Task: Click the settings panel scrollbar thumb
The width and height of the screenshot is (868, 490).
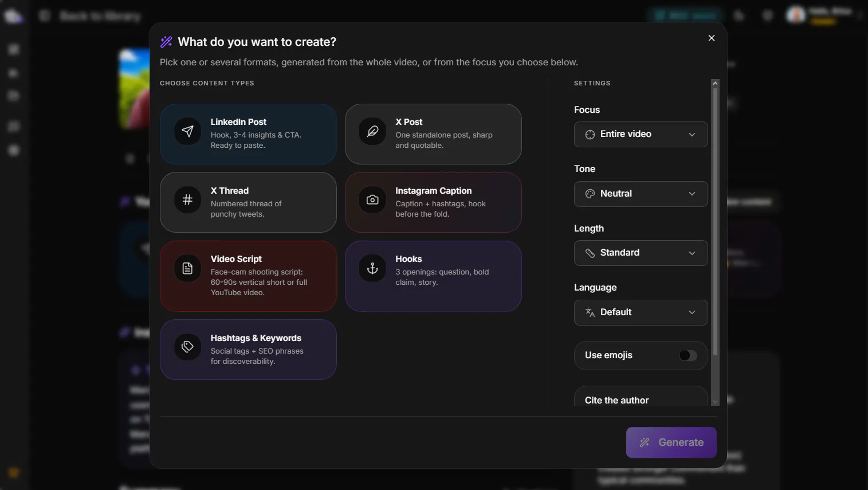Action: click(715, 222)
